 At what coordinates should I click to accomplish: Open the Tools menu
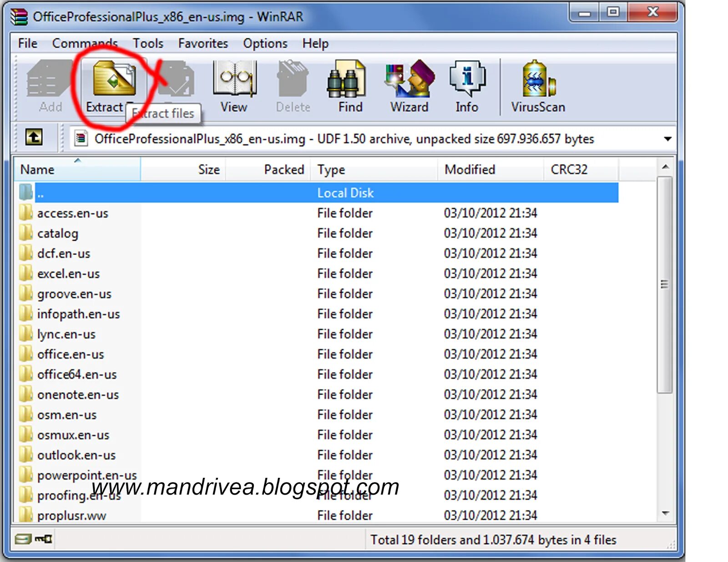[148, 43]
